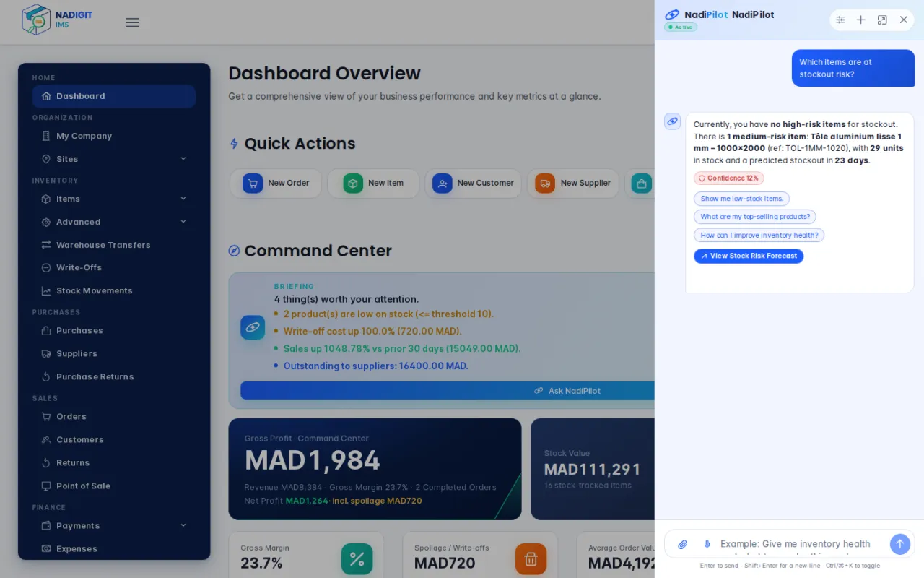
Task: Expand the Payments submenu chevron
Action: pyautogui.click(x=183, y=525)
